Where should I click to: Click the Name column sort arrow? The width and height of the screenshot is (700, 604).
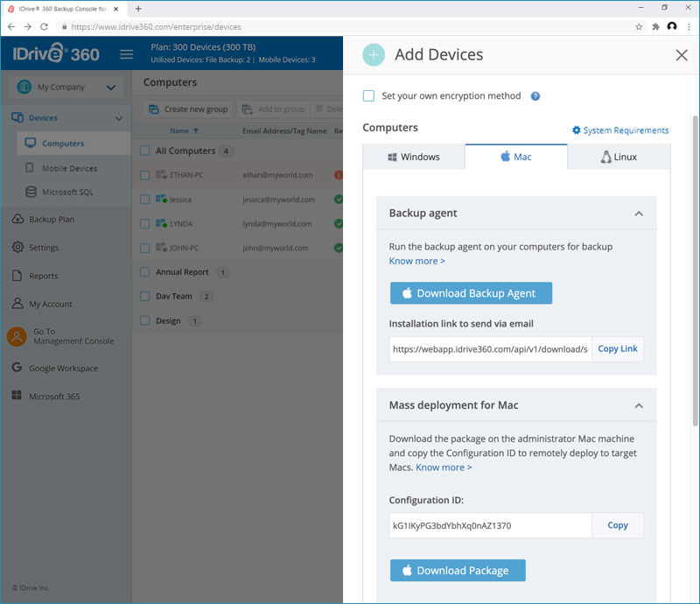click(196, 131)
